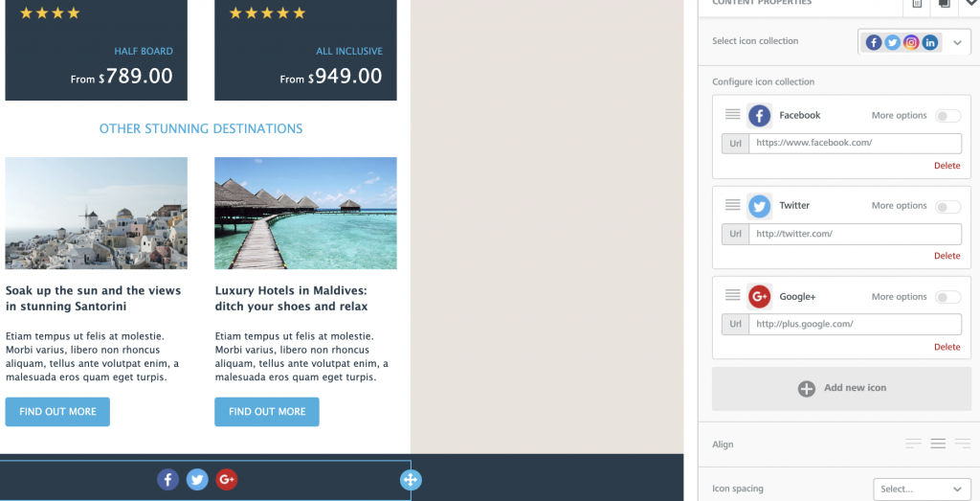Image resolution: width=980 pixels, height=501 pixels.
Task: Toggle More options for Twitter
Action: coord(947,206)
